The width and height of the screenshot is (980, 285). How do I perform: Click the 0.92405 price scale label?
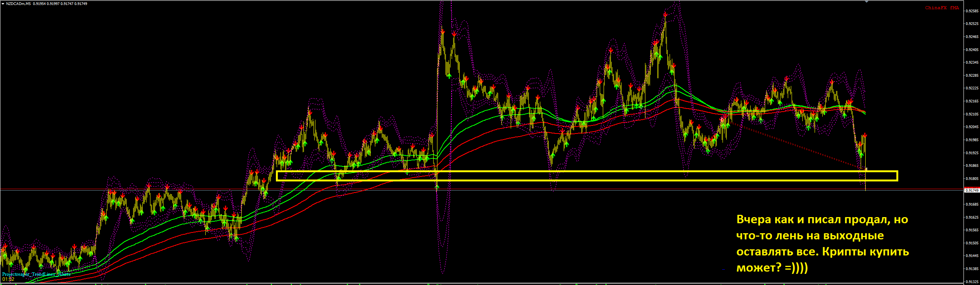[972, 49]
